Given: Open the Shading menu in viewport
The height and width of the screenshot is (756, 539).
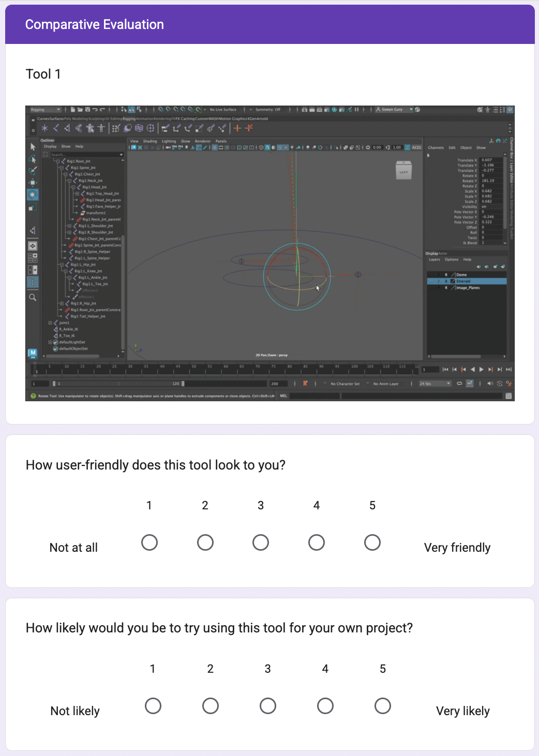Looking at the screenshot, I should pos(149,141).
